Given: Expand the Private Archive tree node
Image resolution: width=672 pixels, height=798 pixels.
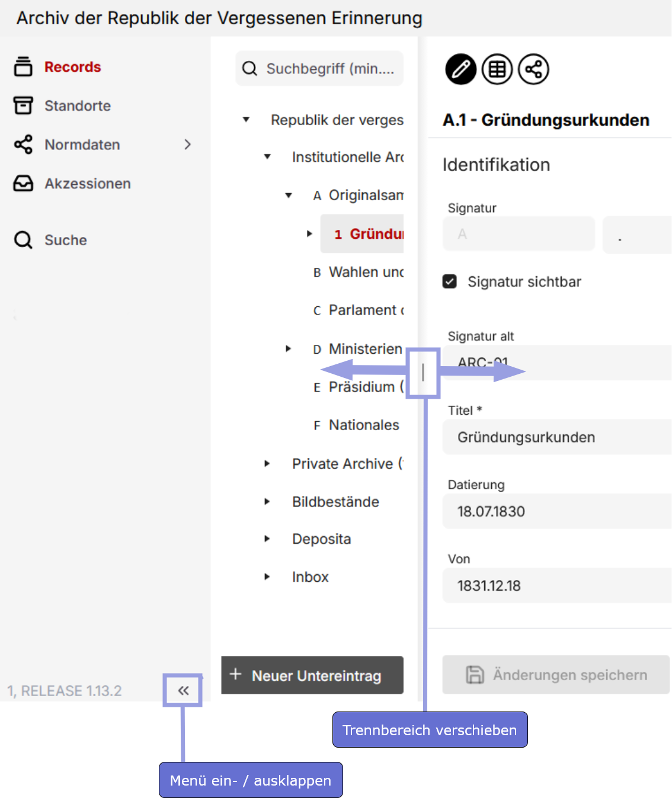Looking at the screenshot, I should coord(267,464).
